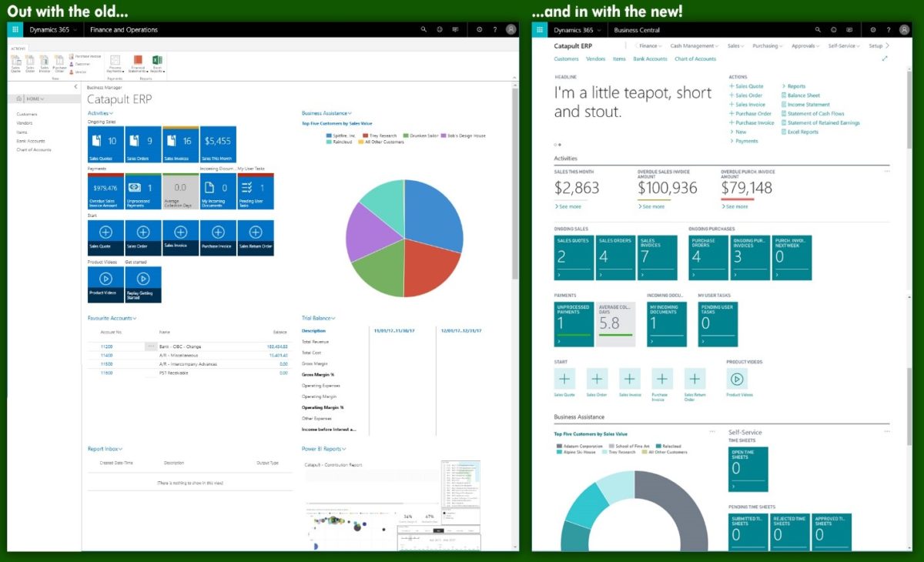Collapse the left navigation pane in old window

click(x=75, y=87)
